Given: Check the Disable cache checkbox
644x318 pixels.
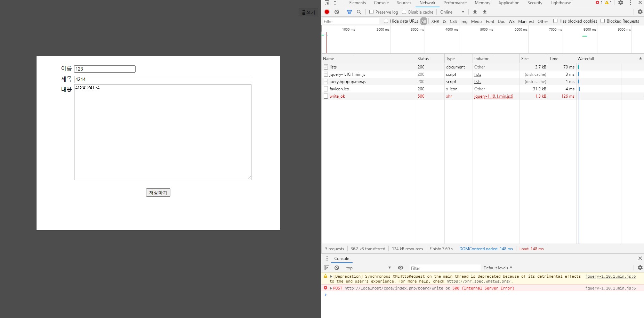Looking at the screenshot, I should click(x=404, y=12).
